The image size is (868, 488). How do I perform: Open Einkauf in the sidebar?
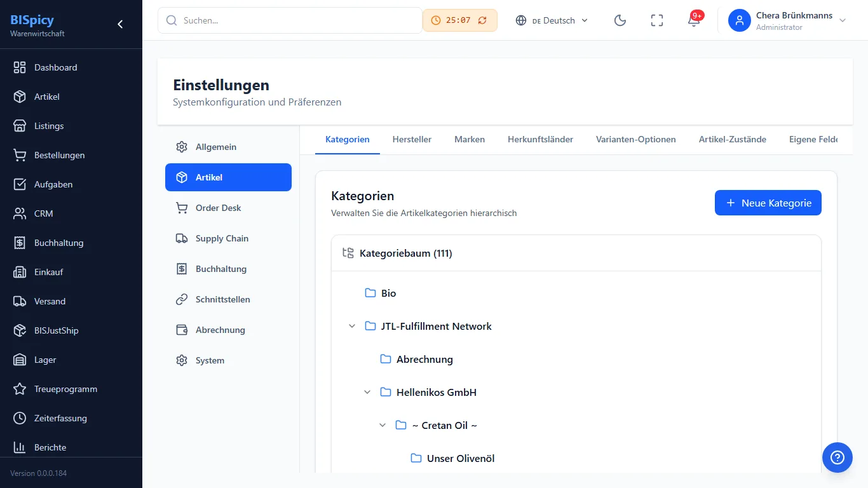[x=71, y=272]
